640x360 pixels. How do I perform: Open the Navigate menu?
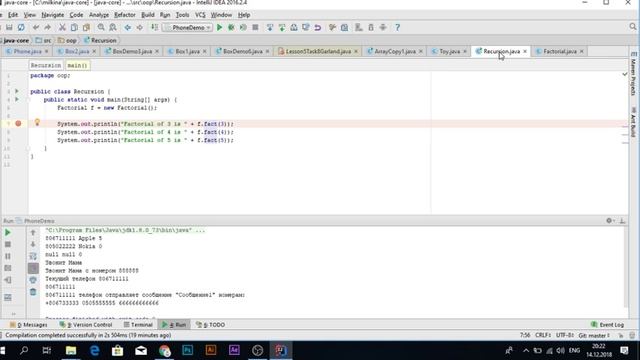pos(53,15)
